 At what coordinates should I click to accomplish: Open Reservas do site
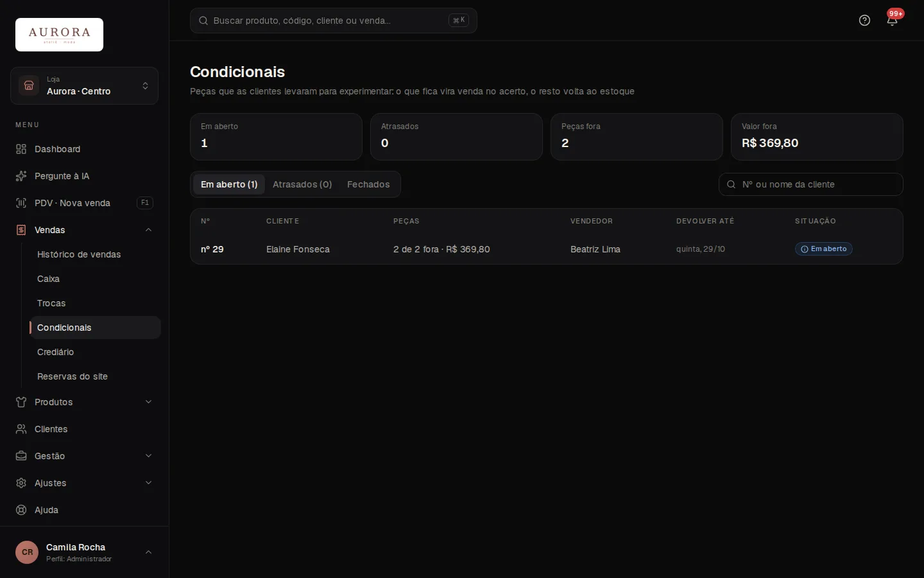coord(95,376)
